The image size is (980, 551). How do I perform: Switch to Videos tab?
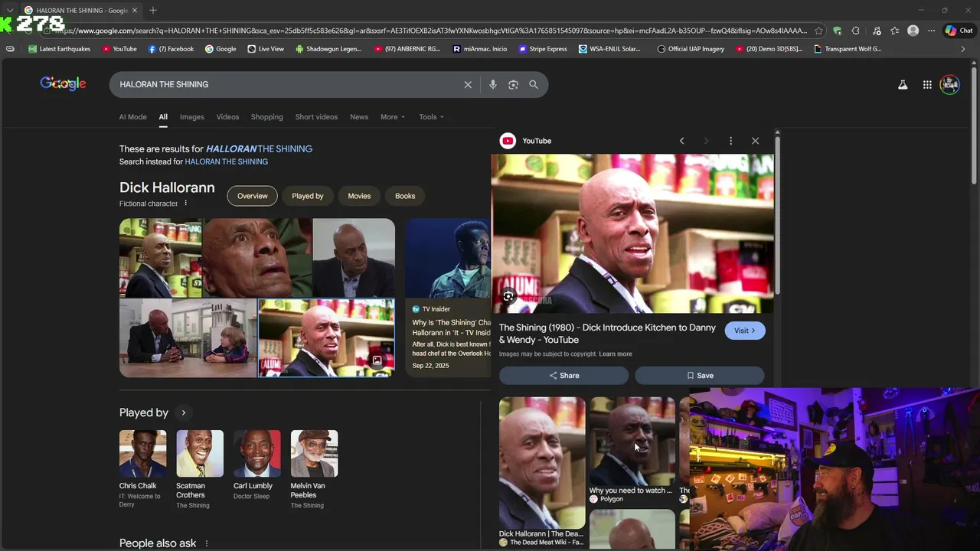click(227, 117)
